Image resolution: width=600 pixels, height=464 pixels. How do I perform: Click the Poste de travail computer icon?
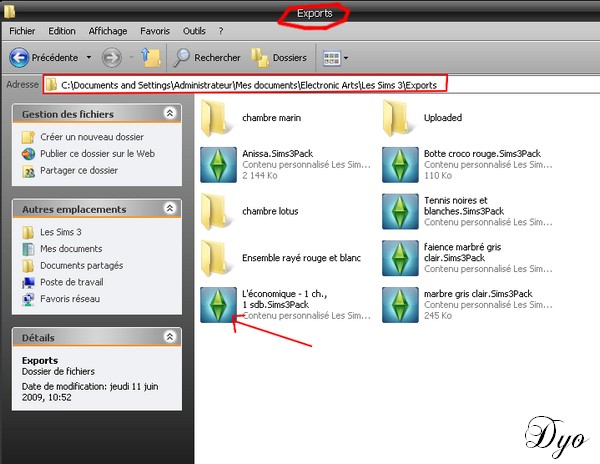click(x=28, y=283)
